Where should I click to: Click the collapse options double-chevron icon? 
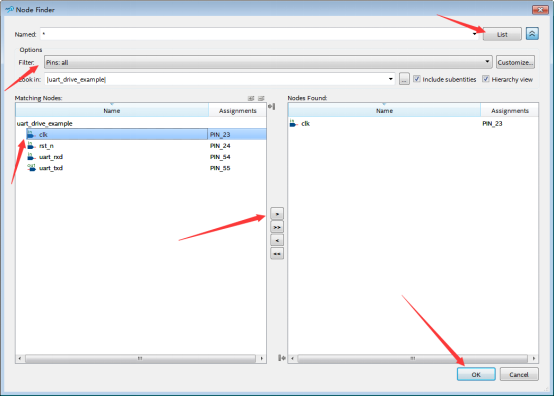coord(532,34)
